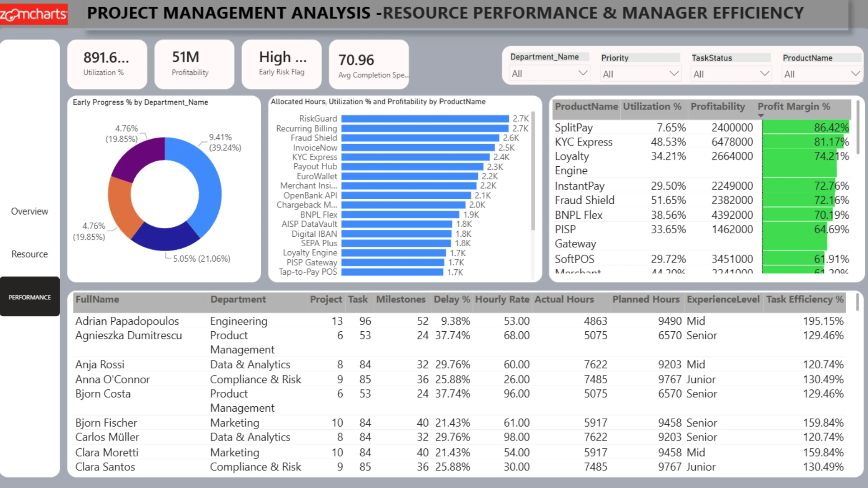Go to the Overview page
Image resolution: width=868 pixels, height=488 pixels.
[29, 211]
